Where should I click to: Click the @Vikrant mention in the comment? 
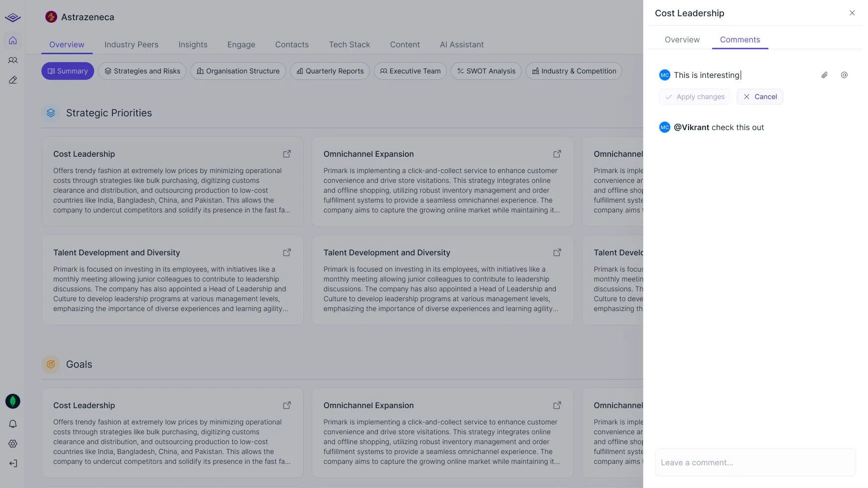pyautogui.click(x=691, y=127)
